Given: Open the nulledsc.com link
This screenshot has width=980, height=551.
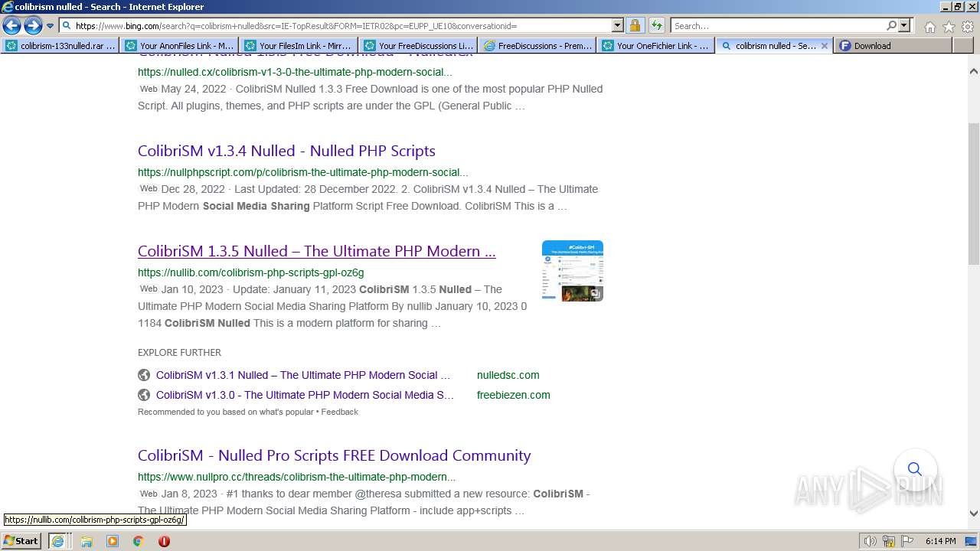Looking at the screenshot, I should coord(508,375).
